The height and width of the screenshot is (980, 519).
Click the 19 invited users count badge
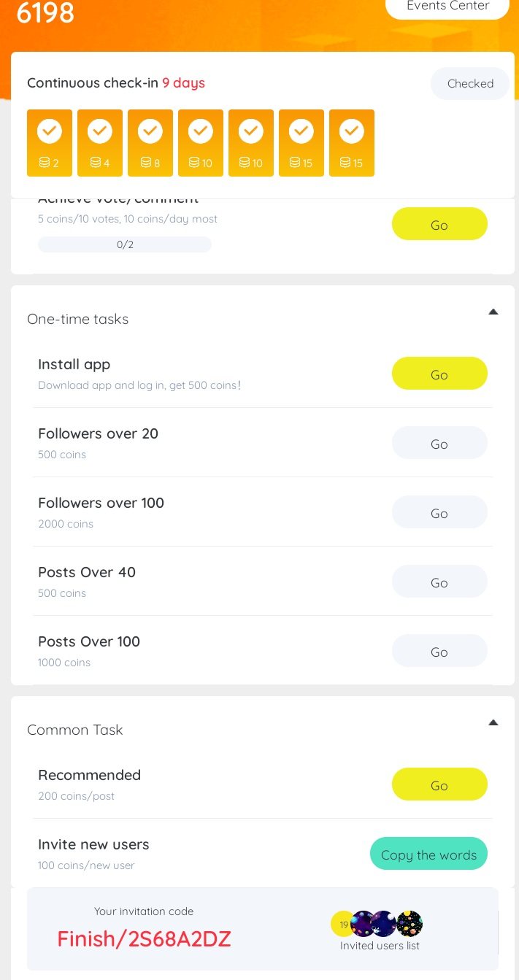[x=342, y=924]
